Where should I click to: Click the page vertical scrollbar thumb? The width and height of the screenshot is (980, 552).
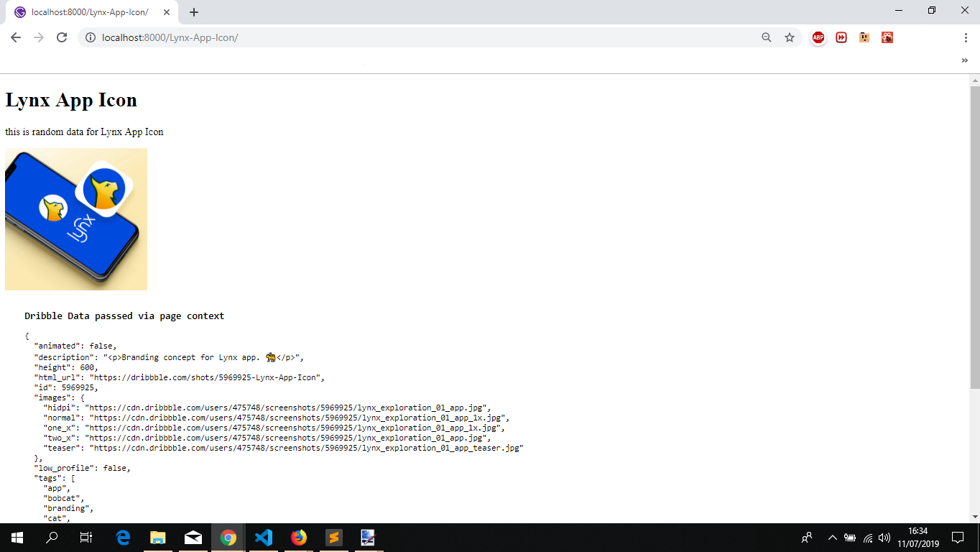click(975, 237)
